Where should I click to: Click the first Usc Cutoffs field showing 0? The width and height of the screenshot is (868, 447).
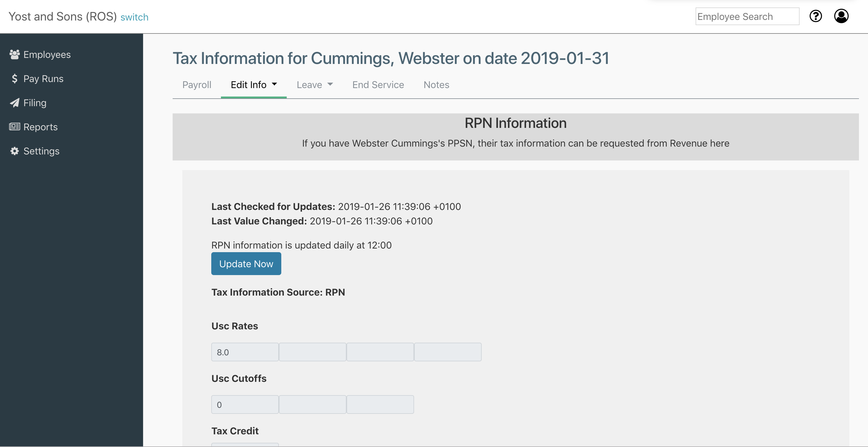[245, 404]
